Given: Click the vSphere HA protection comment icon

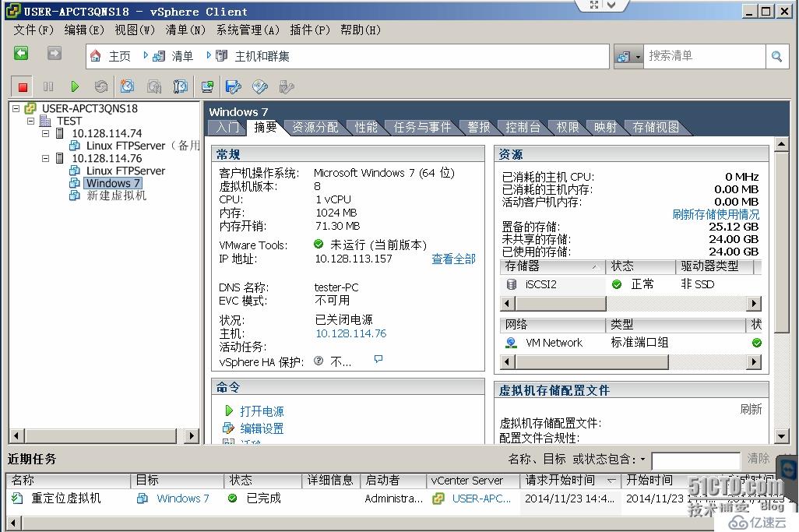Looking at the screenshot, I should [378, 359].
